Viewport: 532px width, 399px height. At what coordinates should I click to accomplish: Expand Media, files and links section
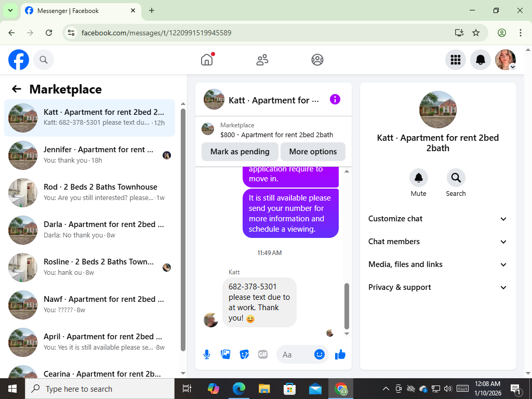pos(437,264)
